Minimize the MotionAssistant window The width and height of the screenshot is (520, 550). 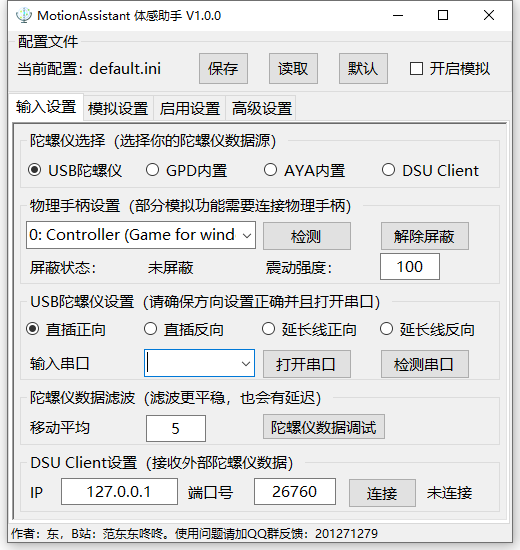click(x=398, y=15)
